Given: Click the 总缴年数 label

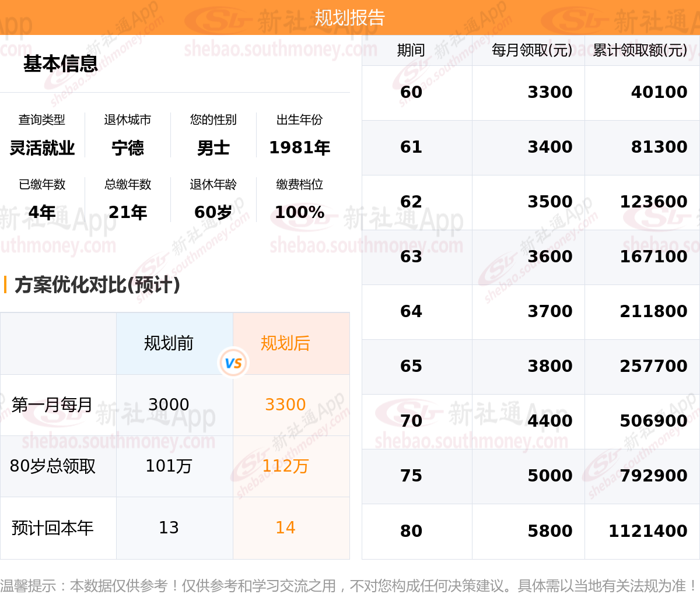Looking at the screenshot, I should tap(128, 184).
